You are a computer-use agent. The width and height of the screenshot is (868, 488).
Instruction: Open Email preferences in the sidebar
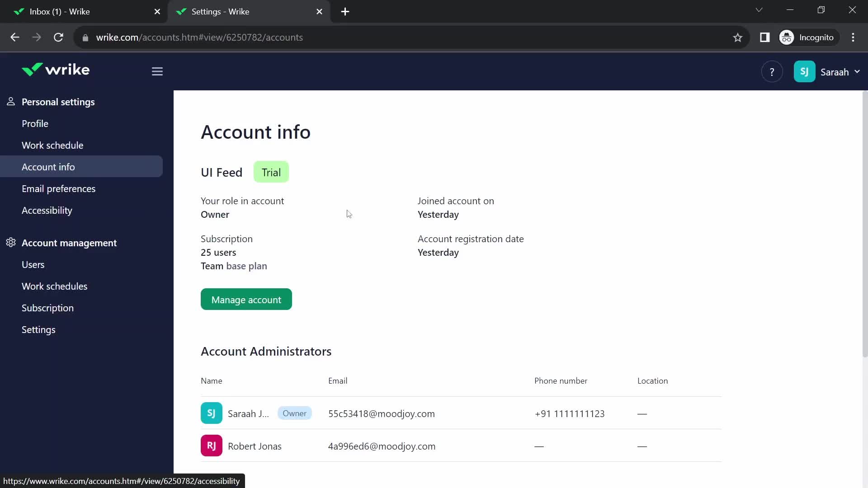click(58, 189)
